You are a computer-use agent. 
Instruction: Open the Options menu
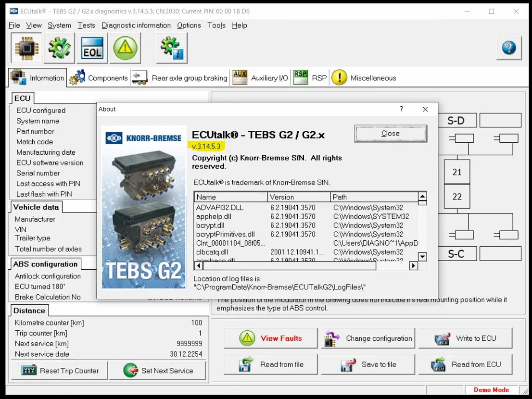[x=189, y=25]
